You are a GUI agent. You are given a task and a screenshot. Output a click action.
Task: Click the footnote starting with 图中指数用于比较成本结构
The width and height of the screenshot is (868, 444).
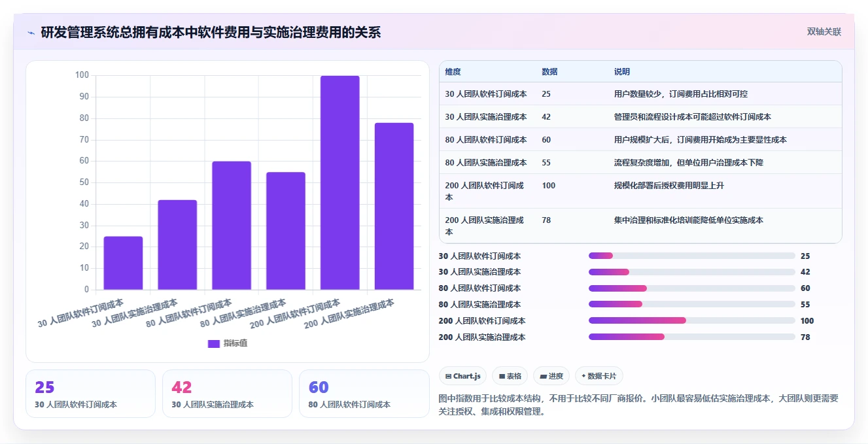638,405
